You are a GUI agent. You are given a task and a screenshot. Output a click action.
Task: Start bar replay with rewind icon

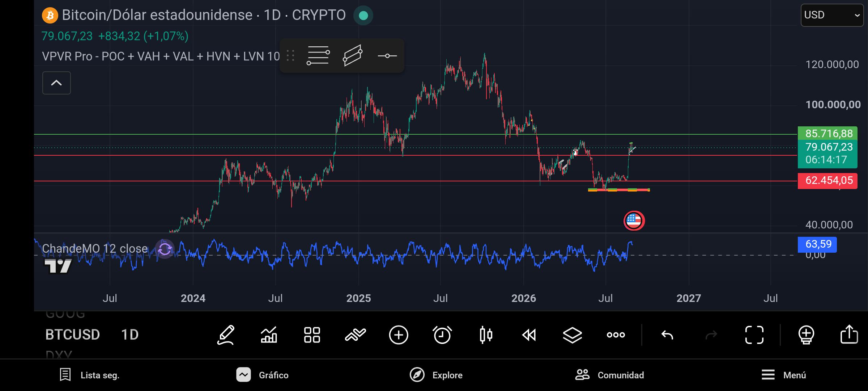529,335
